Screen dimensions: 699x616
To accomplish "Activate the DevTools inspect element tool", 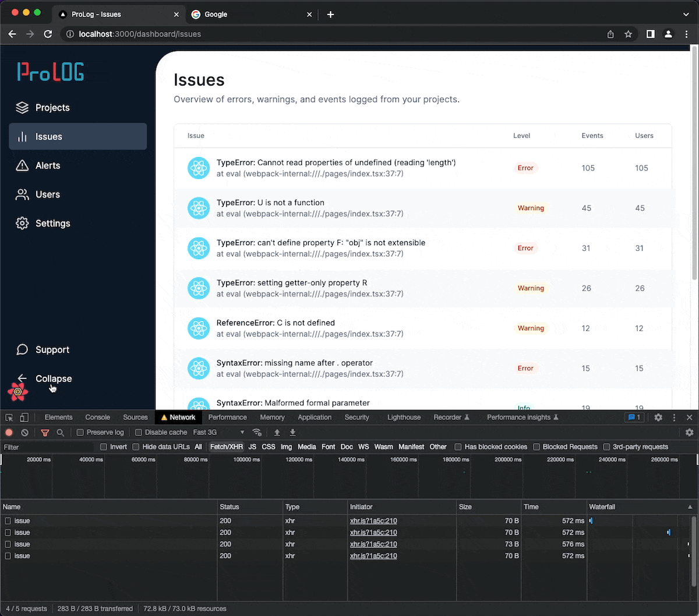I will [x=9, y=417].
